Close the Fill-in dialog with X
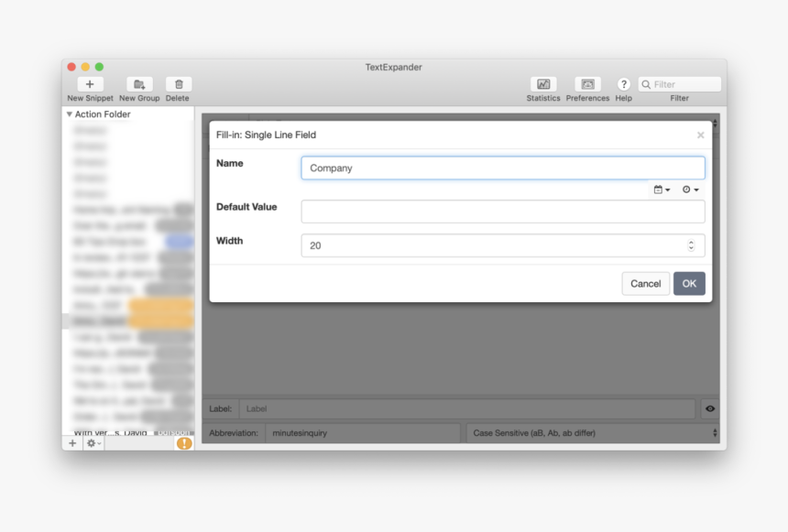Screen dimensions: 788x532 click(x=701, y=136)
